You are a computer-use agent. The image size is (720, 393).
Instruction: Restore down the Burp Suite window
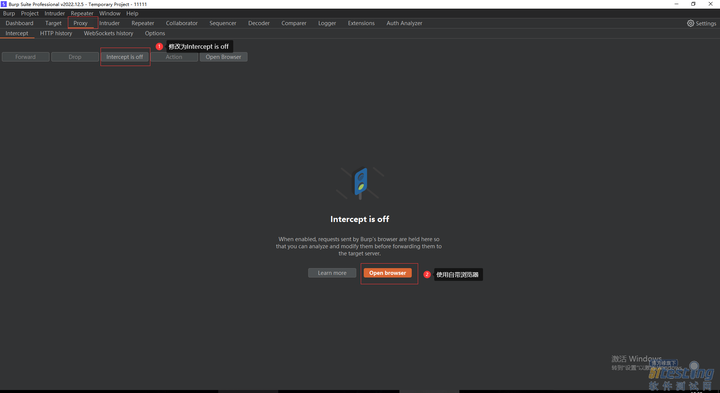tap(693, 4)
